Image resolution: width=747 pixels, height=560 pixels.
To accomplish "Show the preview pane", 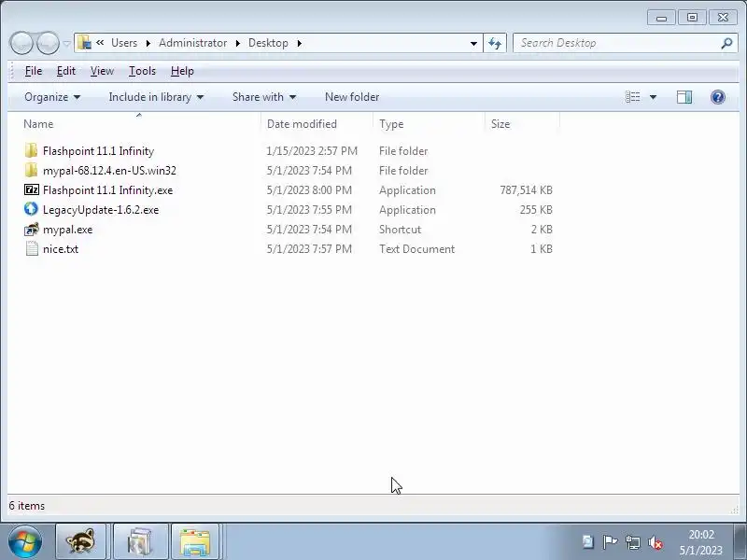I will [x=684, y=97].
